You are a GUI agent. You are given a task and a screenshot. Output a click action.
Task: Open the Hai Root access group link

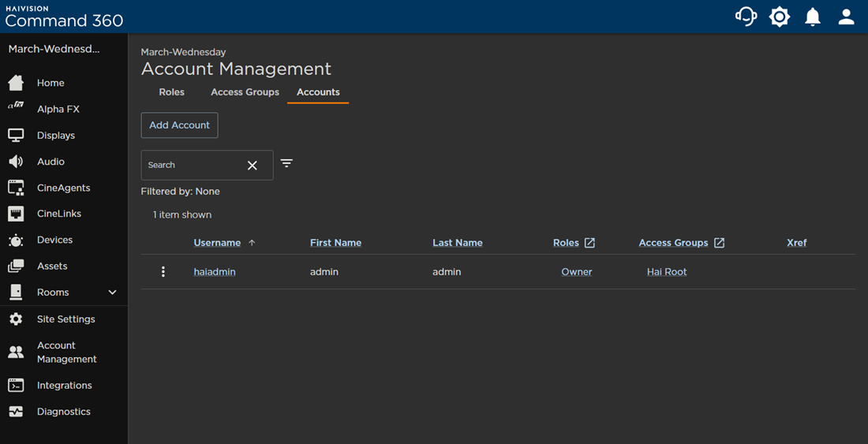(667, 272)
